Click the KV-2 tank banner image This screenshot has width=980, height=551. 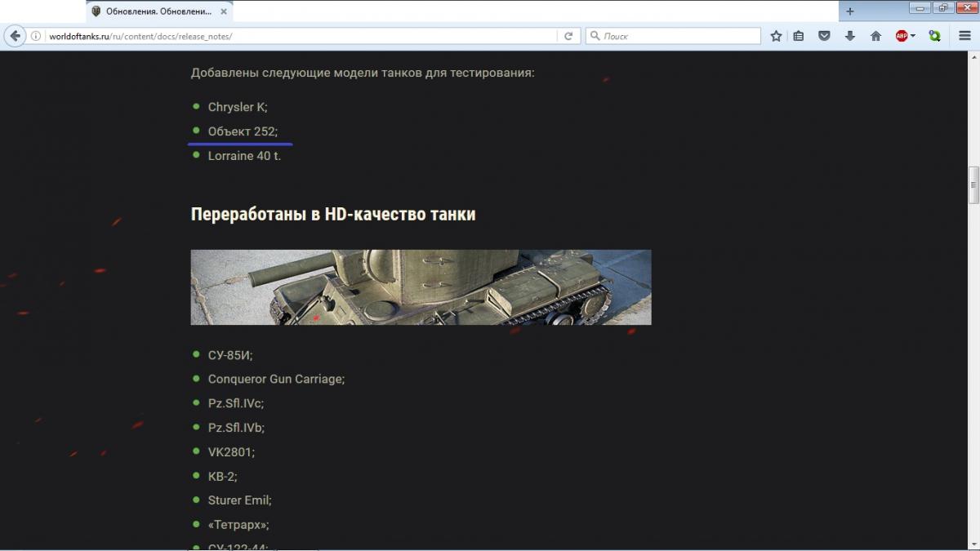point(421,287)
